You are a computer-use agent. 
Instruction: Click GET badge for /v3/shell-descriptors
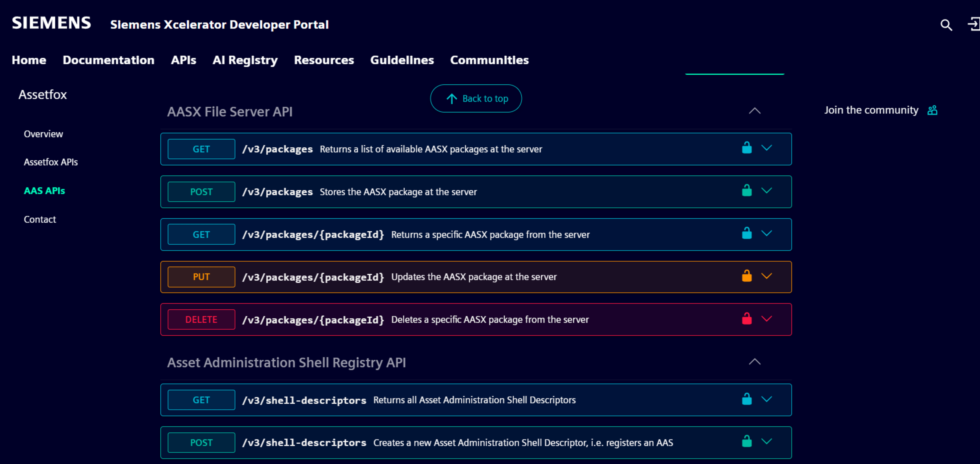pyautogui.click(x=201, y=400)
